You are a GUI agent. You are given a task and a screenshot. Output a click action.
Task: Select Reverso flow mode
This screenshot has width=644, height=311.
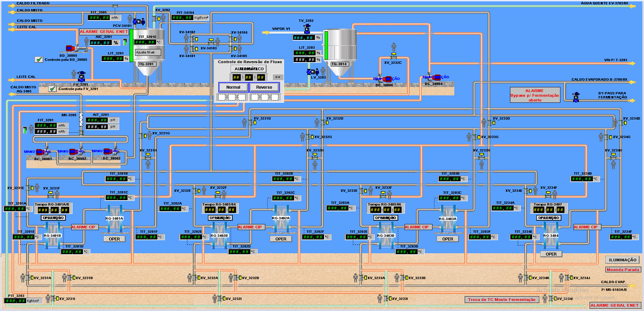tap(264, 87)
